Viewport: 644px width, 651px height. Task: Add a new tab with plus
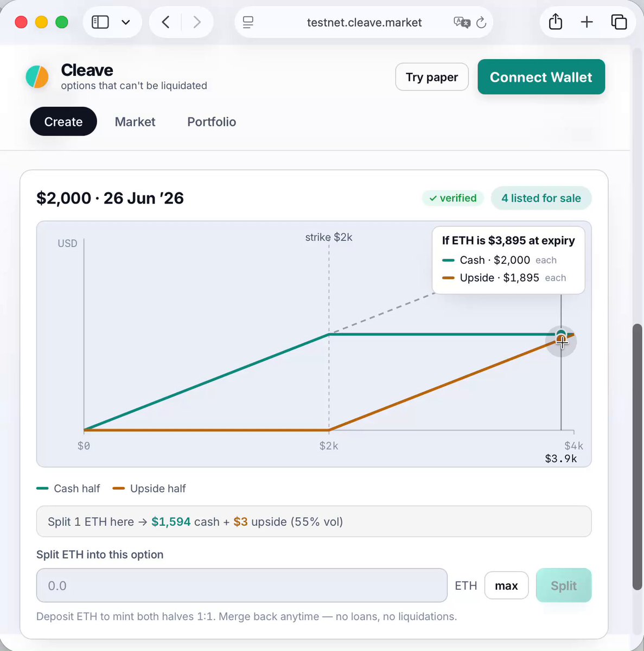tap(586, 22)
